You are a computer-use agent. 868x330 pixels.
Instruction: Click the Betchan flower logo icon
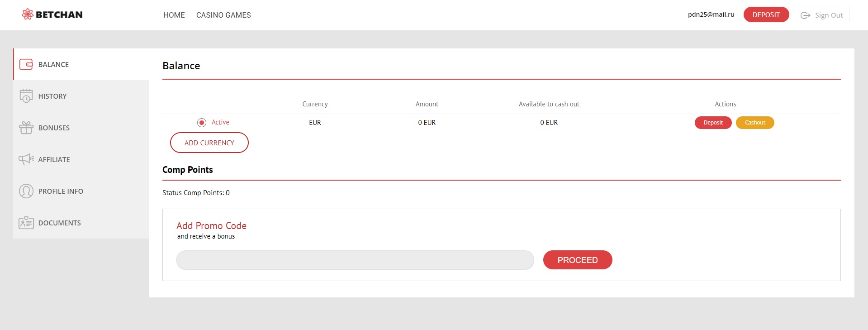(28, 14)
